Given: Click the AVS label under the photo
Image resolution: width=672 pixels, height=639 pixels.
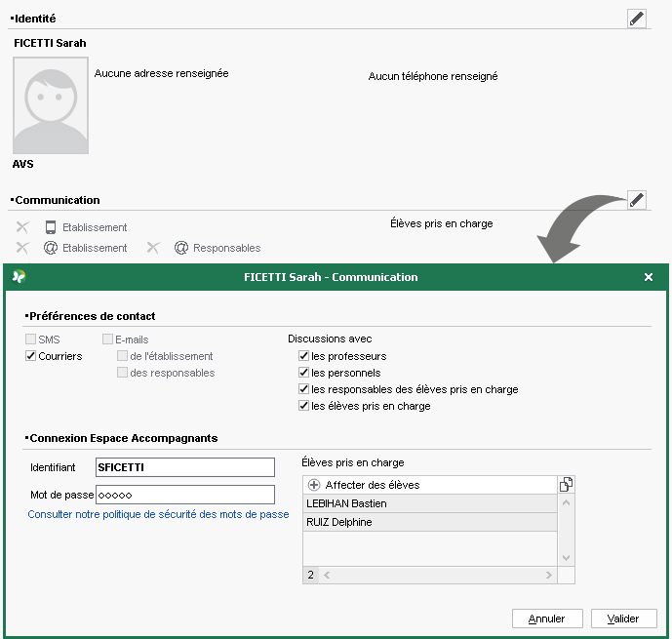Looking at the screenshot, I should (23, 164).
